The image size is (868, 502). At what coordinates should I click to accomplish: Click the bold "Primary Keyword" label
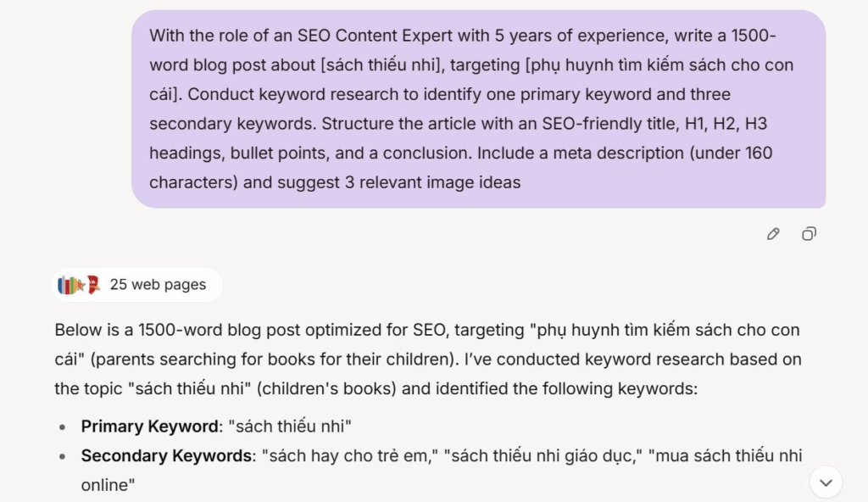point(149,427)
